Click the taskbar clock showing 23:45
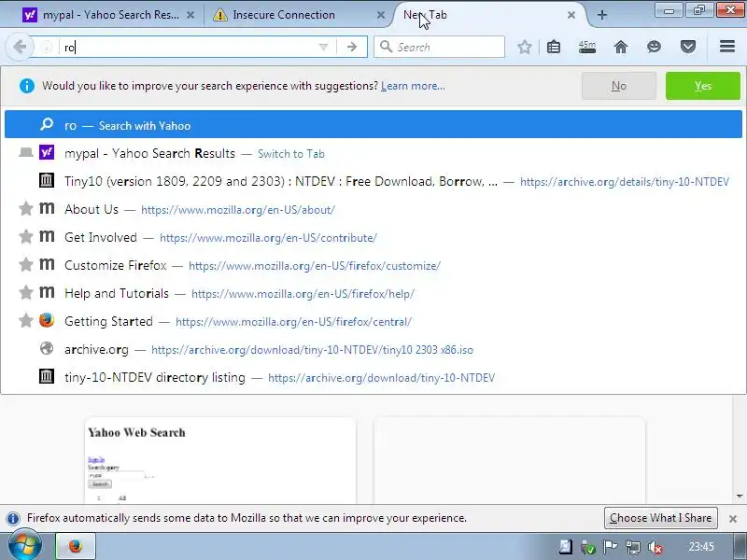Viewport: 747px width, 560px height. tap(701, 547)
